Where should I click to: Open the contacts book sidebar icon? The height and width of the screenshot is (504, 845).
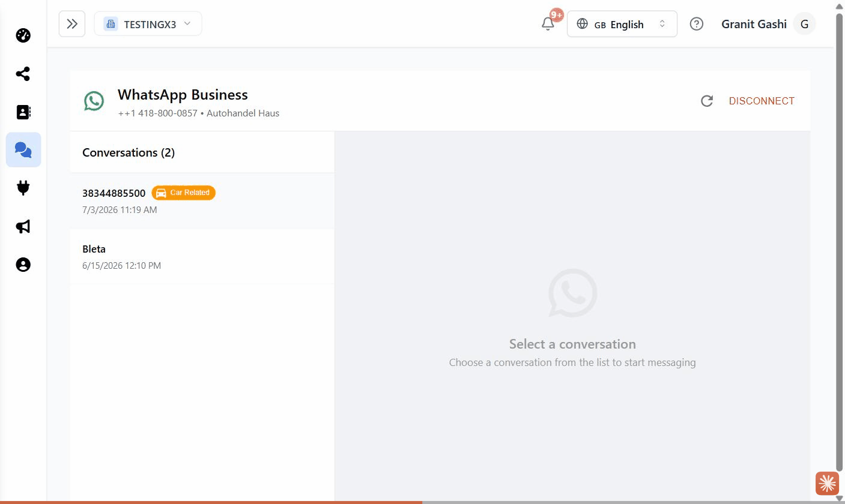pyautogui.click(x=23, y=112)
